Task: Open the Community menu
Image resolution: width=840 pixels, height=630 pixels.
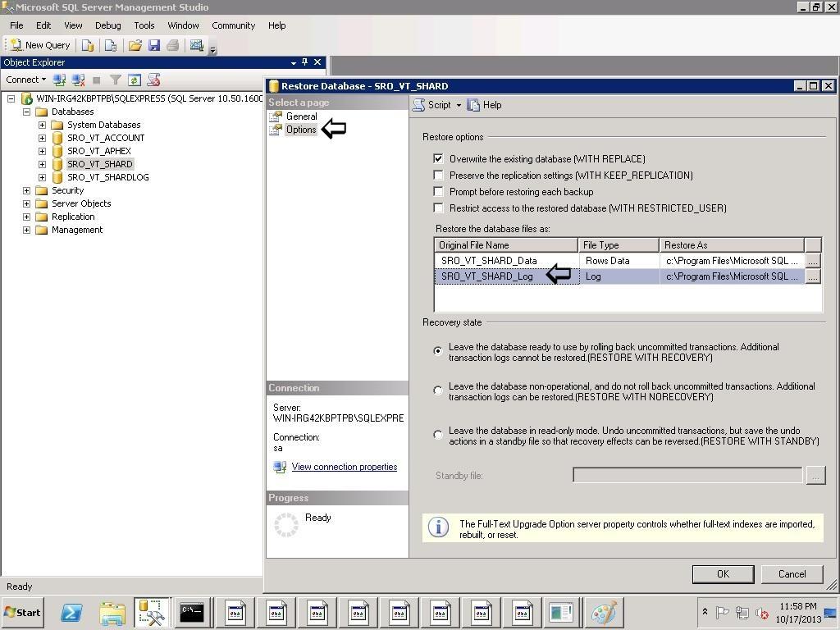Action: point(234,25)
